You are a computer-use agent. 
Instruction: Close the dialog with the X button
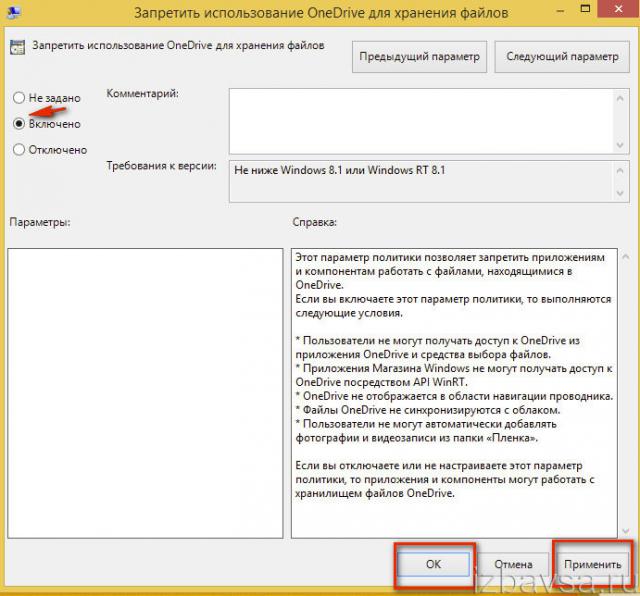(618, 9)
